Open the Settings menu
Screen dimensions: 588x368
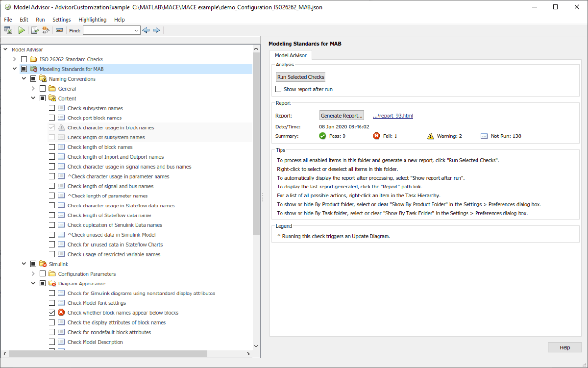pyautogui.click(x=62, y=20)
